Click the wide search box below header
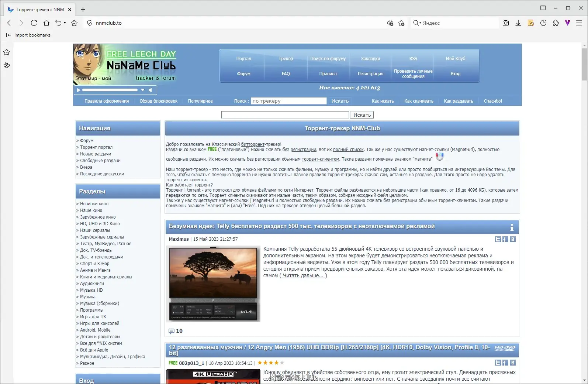The width and height of the screenshot is (588, 384). pos(285,115)
